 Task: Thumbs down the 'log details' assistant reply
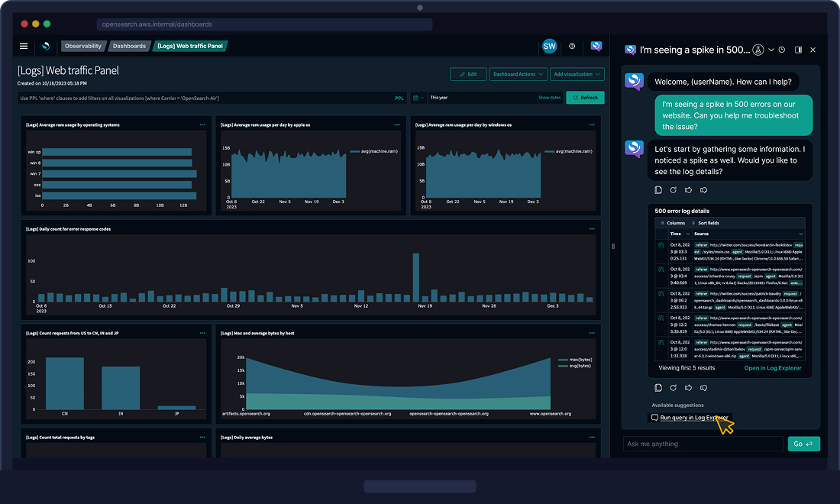pyautogui.click(x=703, y=190)
